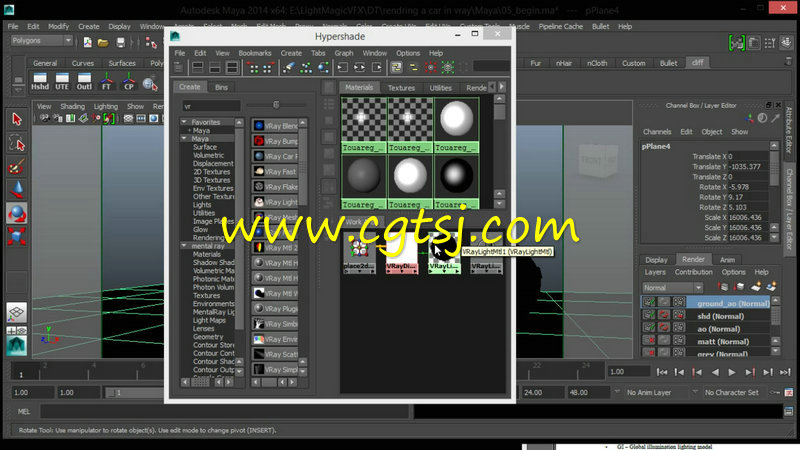Pick the Move tool in the toolbox
800x450 pixels.
(17, 190)
